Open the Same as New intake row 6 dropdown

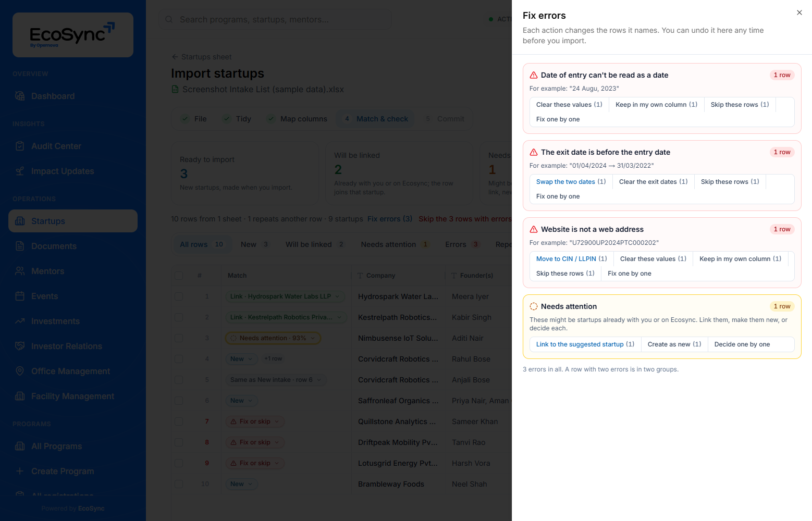click(x=276, y=380)
